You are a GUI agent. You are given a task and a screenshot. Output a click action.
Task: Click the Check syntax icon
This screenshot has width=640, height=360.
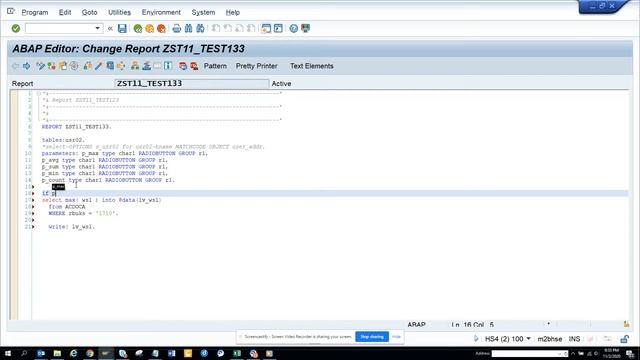[87, 66]
